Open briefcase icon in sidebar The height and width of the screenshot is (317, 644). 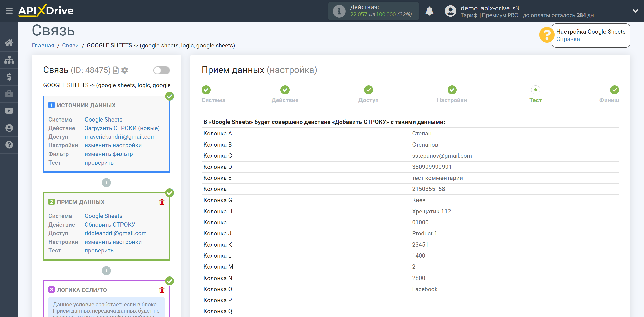point(9,94)
